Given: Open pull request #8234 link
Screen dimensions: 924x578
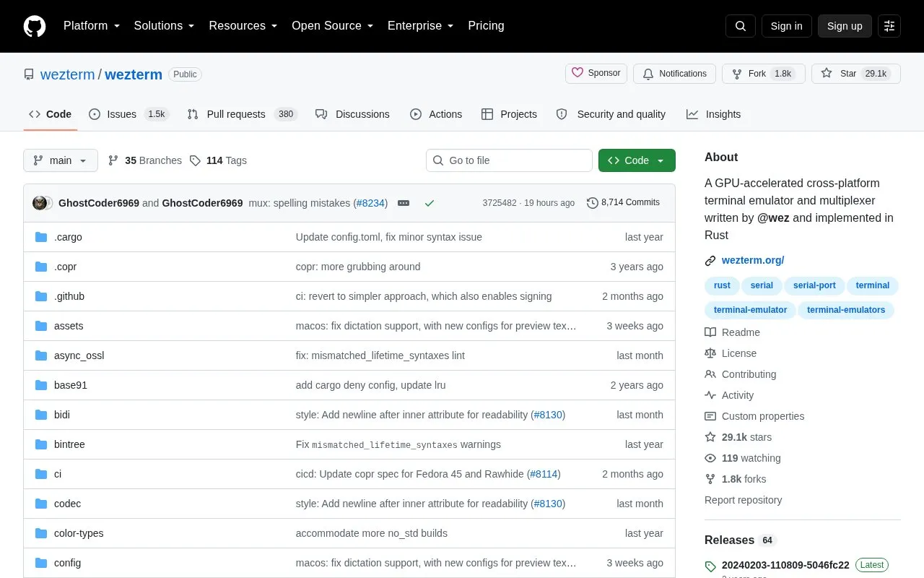Looking at the screenshot, I should [x=370, y=203].
